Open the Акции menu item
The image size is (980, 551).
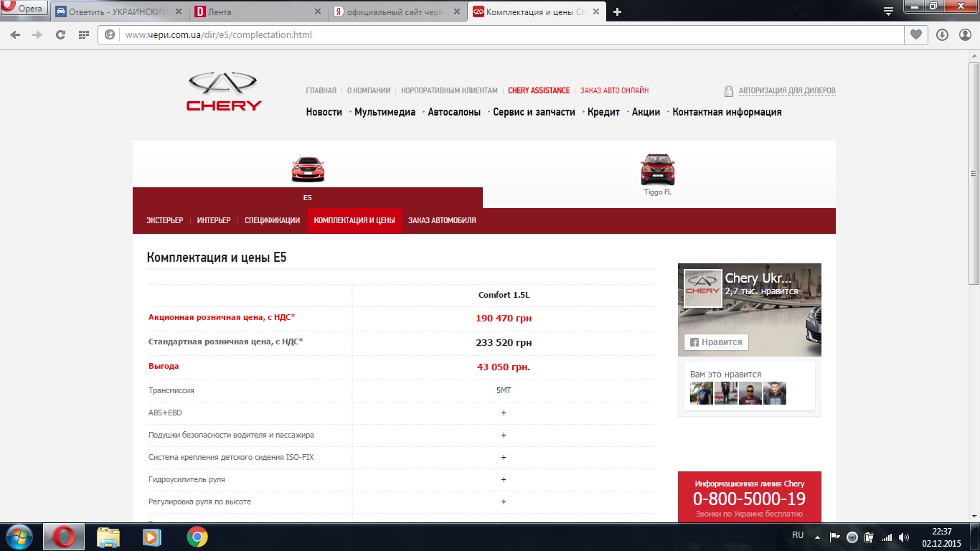click(x=646, y=112)
